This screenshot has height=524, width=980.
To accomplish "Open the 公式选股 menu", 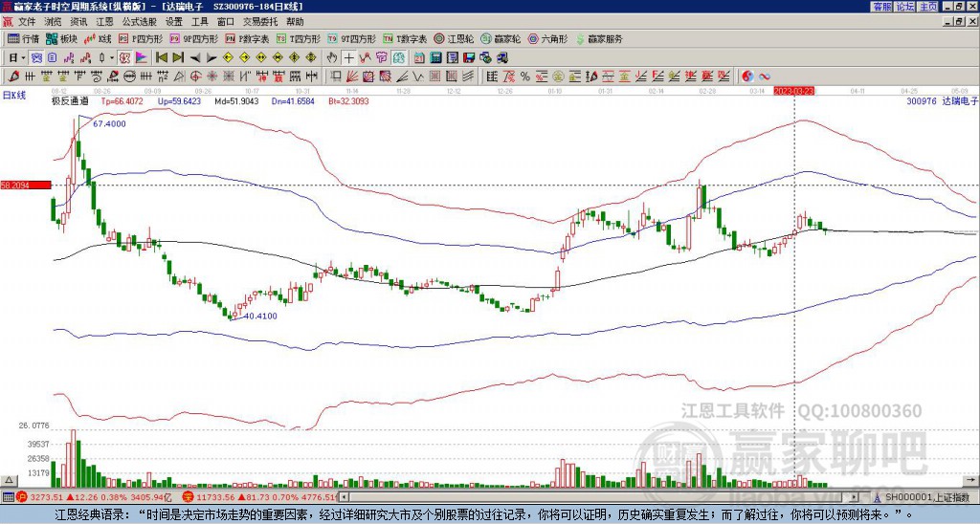I will (140, 22).
